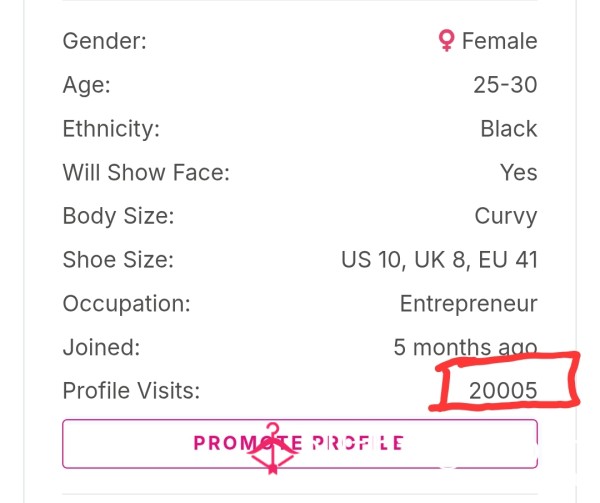Select the Curvy body size value
Screen dimensions: 600x503
point(506,217)
